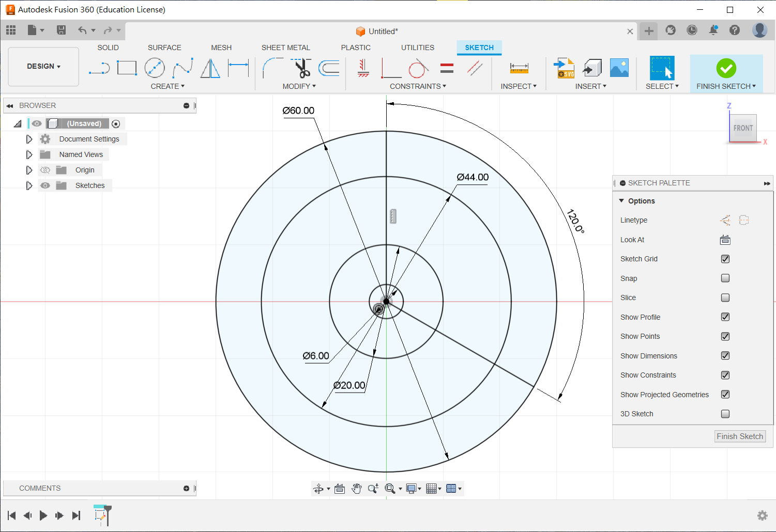Activate the Sketch Dimension tool

click(x=238, y=68)
